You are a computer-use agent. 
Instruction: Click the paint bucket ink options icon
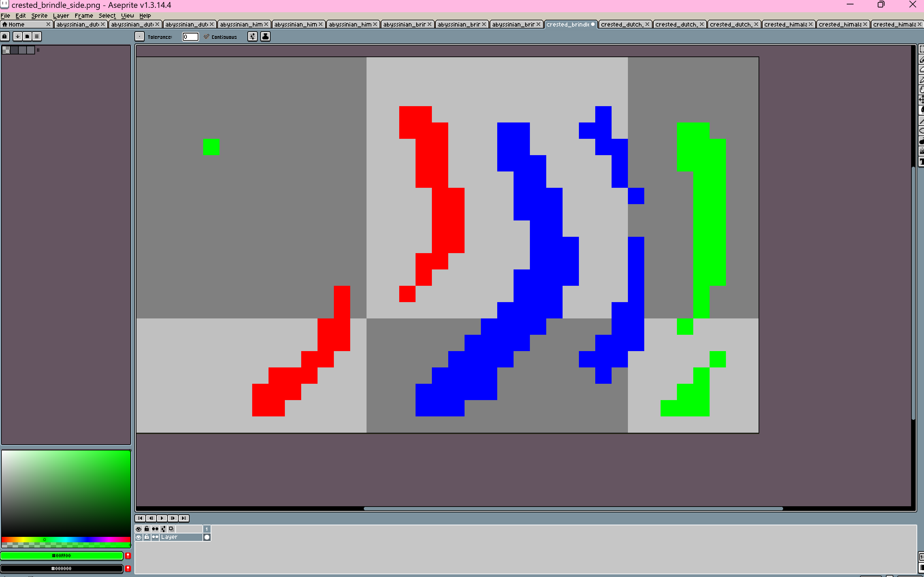pyautogui.click(x=265, y=36)
